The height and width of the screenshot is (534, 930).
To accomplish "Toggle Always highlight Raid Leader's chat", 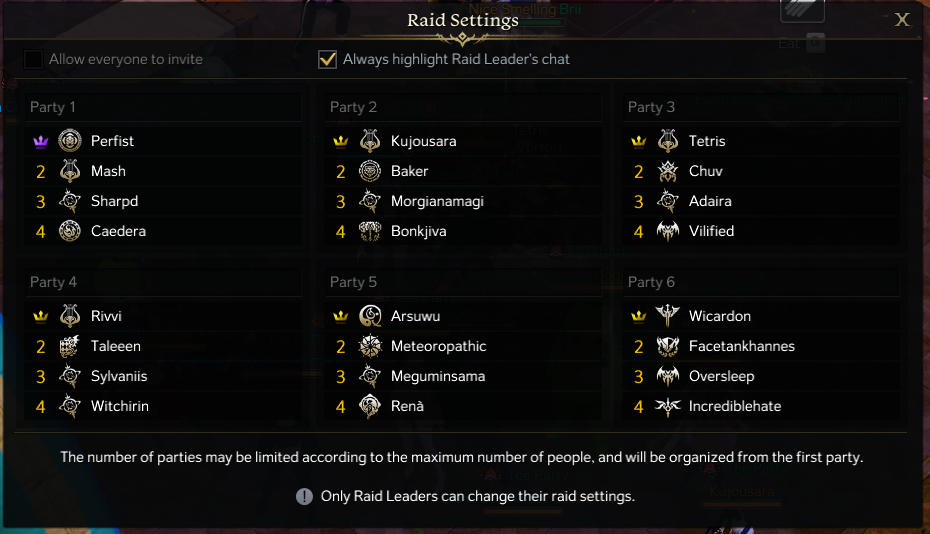I will (327, 59).
